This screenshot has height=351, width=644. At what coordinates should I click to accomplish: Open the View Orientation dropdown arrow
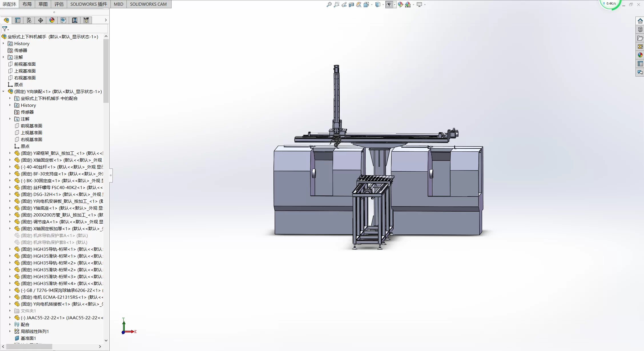click(372, 5)
